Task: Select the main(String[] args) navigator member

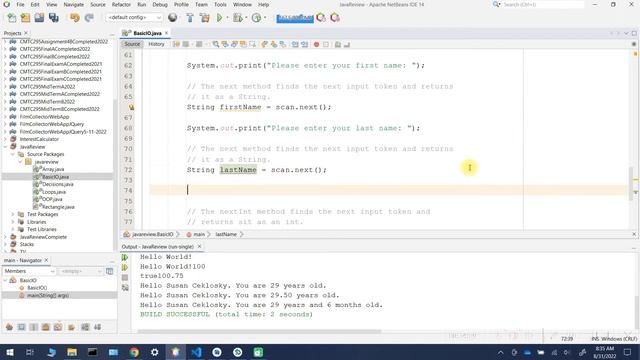Action: [x=48, y=295]
